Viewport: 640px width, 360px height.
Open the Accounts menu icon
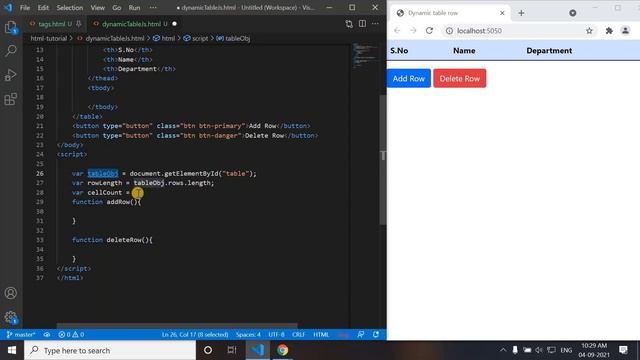click(11, 293)
